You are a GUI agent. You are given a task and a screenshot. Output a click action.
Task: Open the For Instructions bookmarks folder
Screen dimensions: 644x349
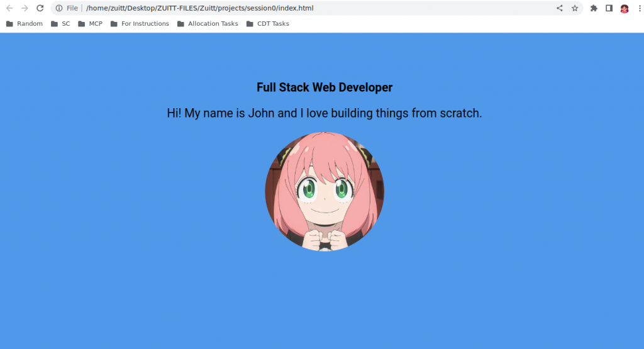point(140,24)
